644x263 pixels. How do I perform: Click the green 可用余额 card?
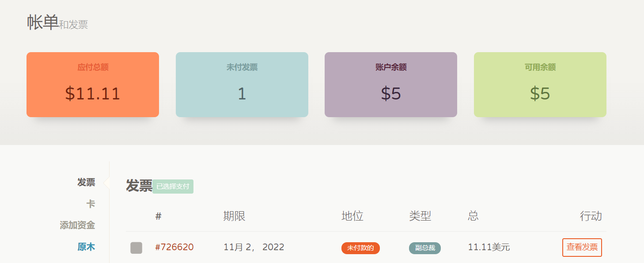pos(540,85)
